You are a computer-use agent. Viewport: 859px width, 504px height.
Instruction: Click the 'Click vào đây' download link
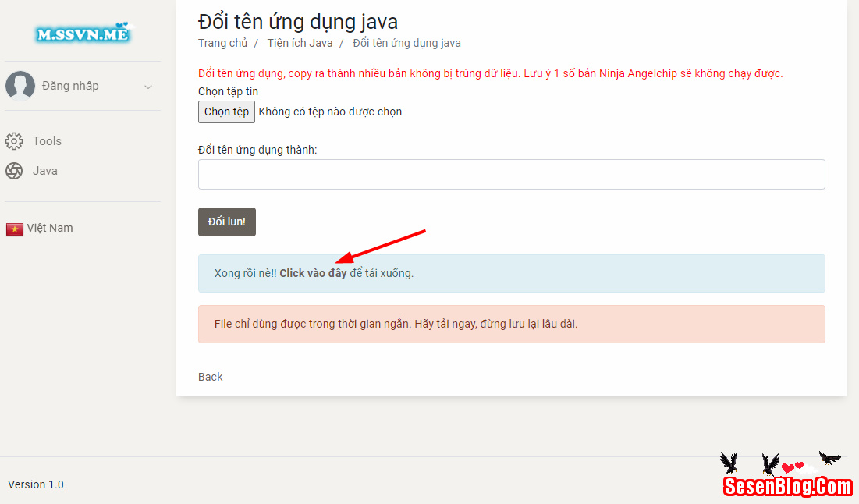tap(313, 273)
